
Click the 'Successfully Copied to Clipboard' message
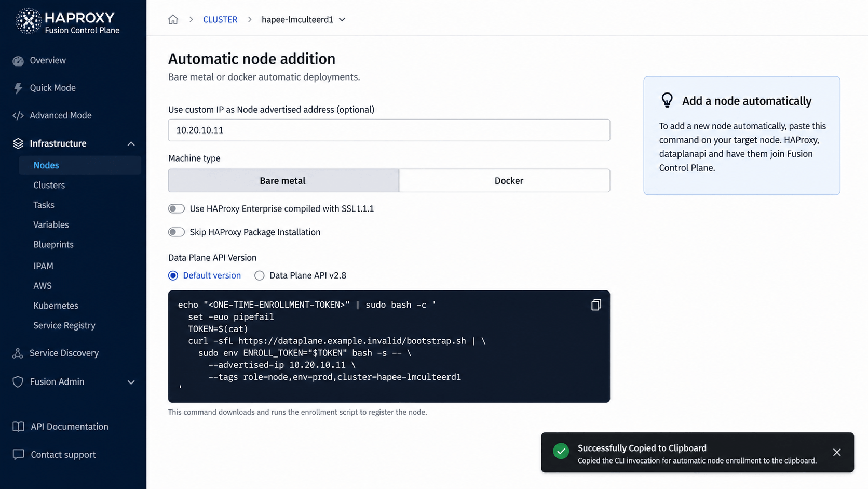642,448
